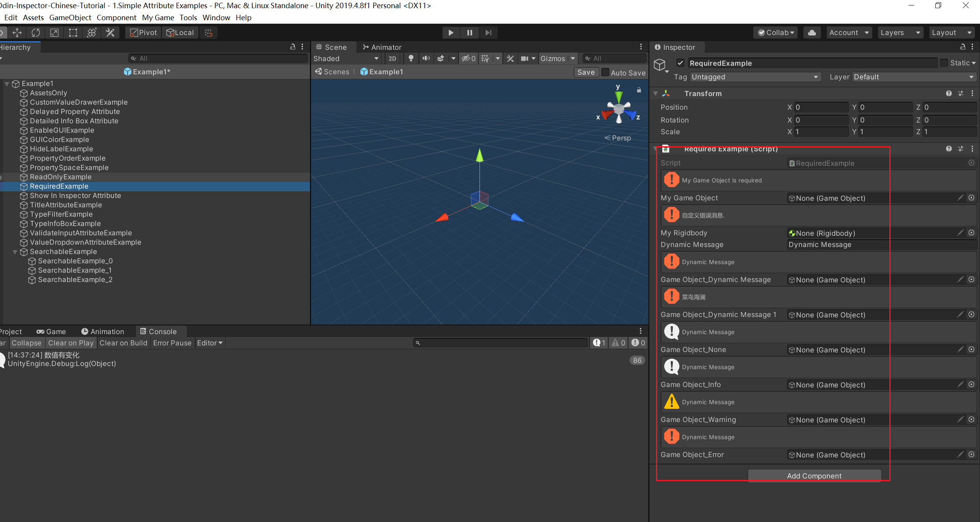The image size is (980, 522).
Task: Open Transform presets icon
Action: pos(961,93)
